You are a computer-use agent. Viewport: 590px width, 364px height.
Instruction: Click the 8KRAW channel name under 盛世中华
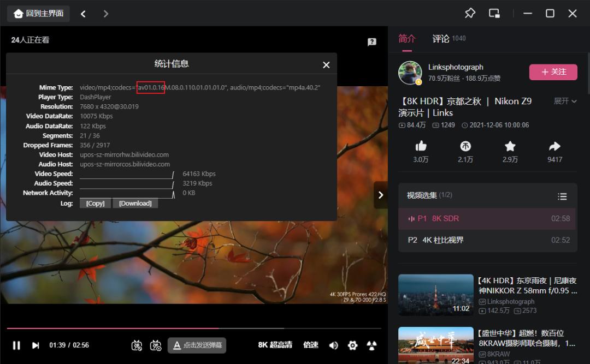(499, 354)
